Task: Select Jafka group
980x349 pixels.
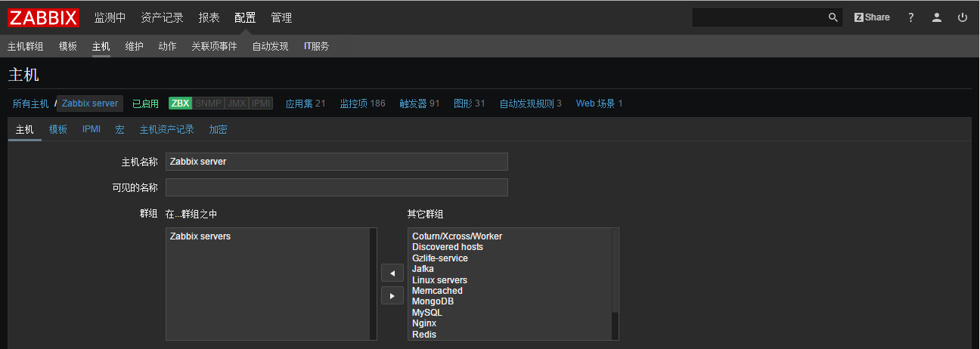Action: pyautogui.click(x=423, y=269)
